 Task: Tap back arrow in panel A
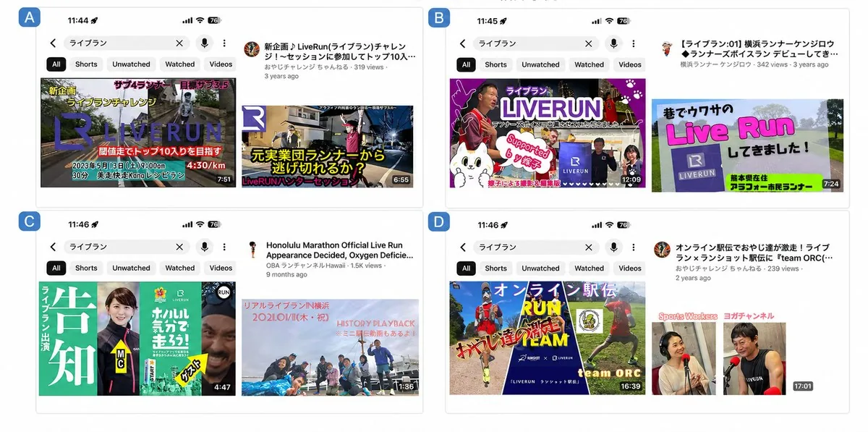tap(53, 43)
